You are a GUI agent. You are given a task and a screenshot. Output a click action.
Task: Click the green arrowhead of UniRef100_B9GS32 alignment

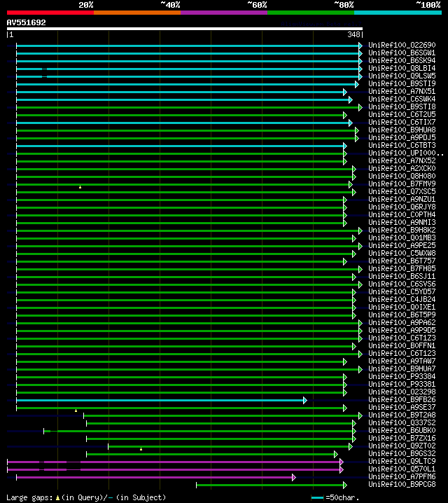click(335, 454)
